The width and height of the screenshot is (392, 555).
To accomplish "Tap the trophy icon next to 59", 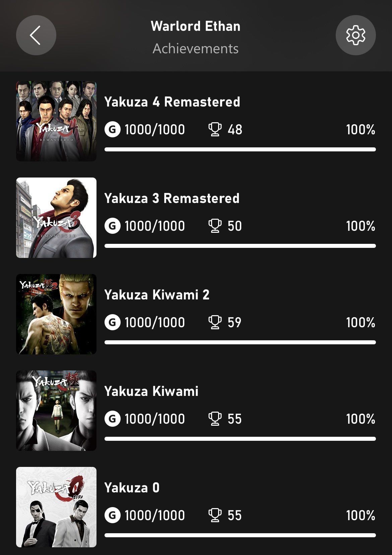I will point(215,323).
